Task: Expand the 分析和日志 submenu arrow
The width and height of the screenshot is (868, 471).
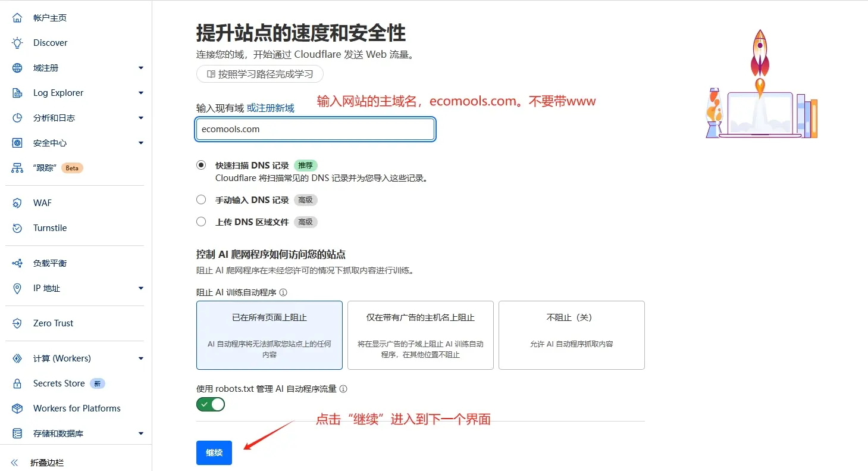Action: [x=141, y=118]
